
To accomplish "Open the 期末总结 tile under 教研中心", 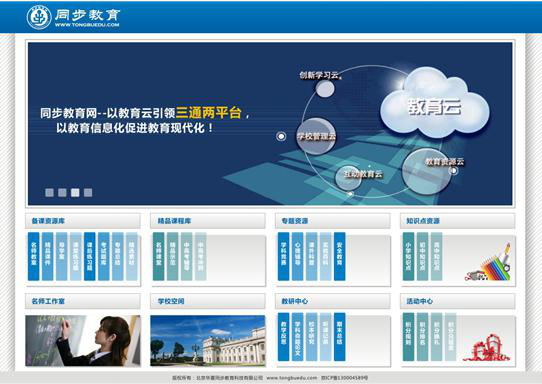I will tap(339, 337).
